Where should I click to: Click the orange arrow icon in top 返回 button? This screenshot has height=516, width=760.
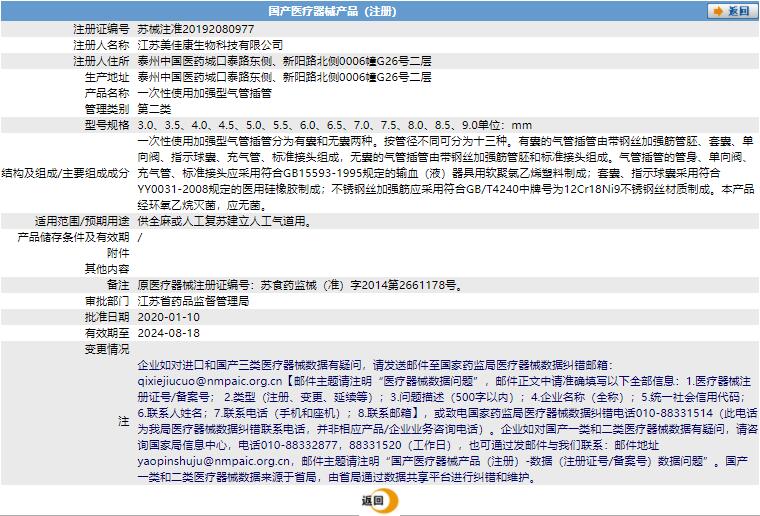tap(718, 11)
